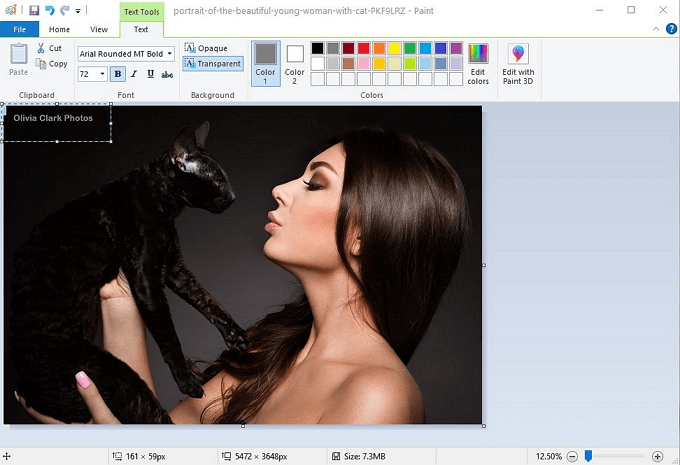Cut the selected text

pyautogui.click(x=50, y=48)
